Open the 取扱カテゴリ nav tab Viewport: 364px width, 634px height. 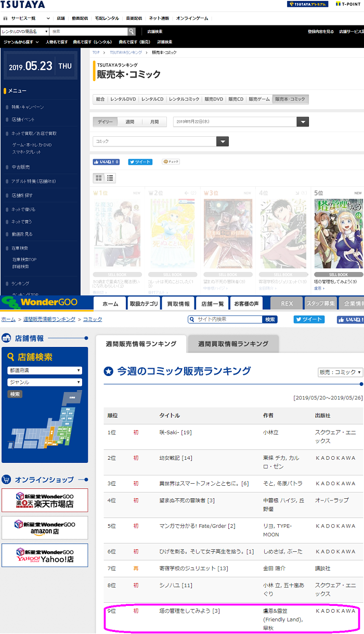click(144, 303)
